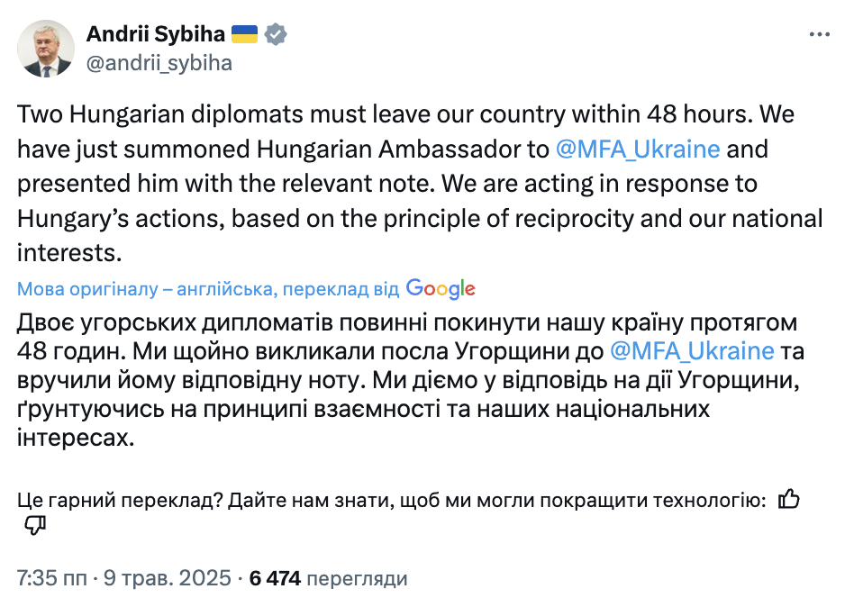This screenshot has height=616, width=854.
Task: Open the three-dot More options menu
Action: click(x=818, y=35)
